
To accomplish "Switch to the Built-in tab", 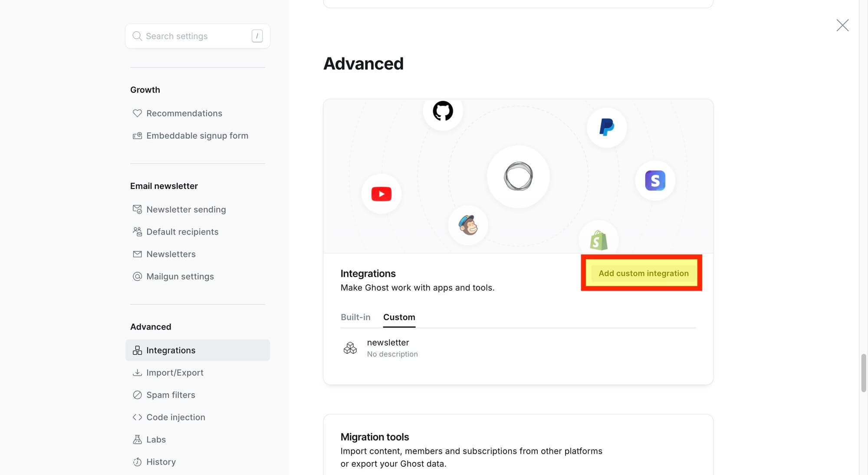I will 355,317.
